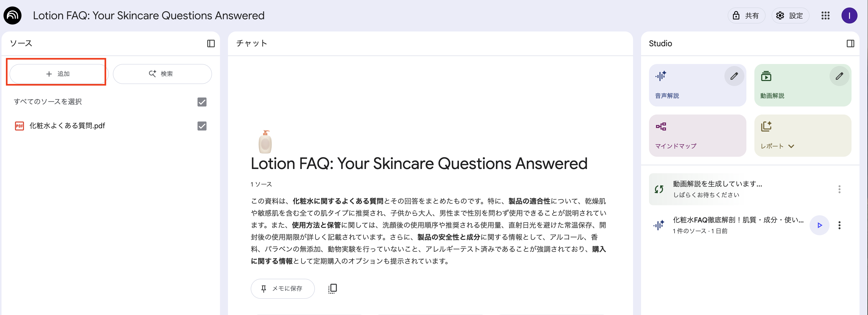Click the NotebookLM logo icon

(12, 15)
